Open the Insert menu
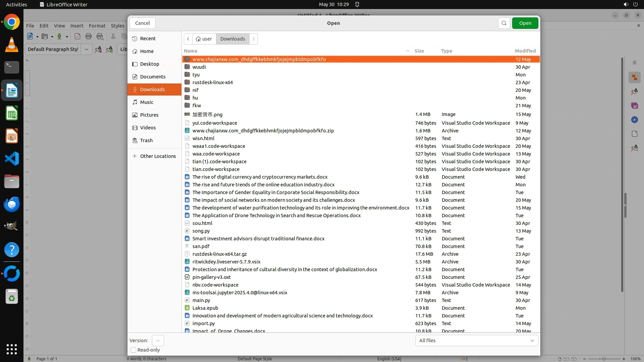This screenshot has width=644, height=362. coord(76,26)
